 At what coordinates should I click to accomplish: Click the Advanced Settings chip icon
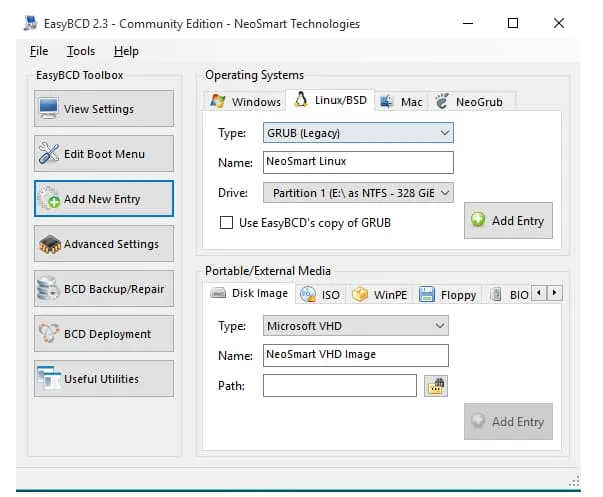[x=50, y=244]
